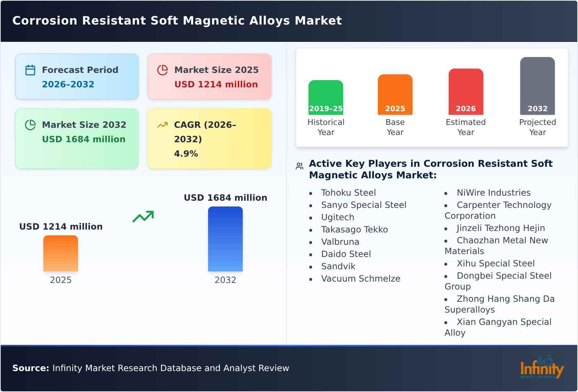
Task: Select Carpenter Technology Corporation in the list
Action: (x=499, y=210)
